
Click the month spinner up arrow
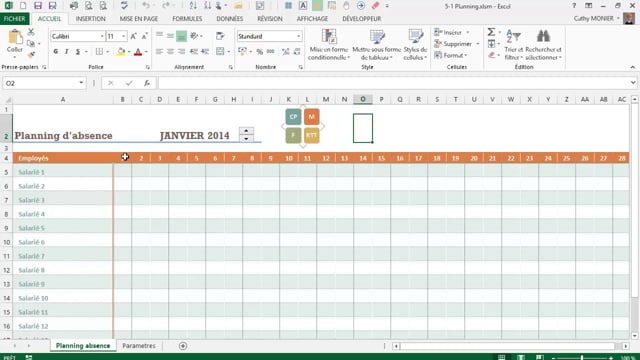click(x=246, y=131)
